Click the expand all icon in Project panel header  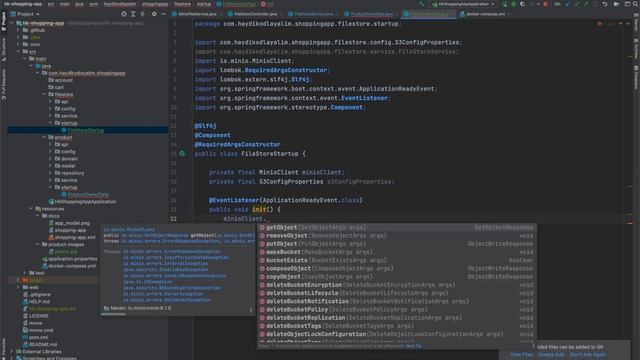(133, 14)
